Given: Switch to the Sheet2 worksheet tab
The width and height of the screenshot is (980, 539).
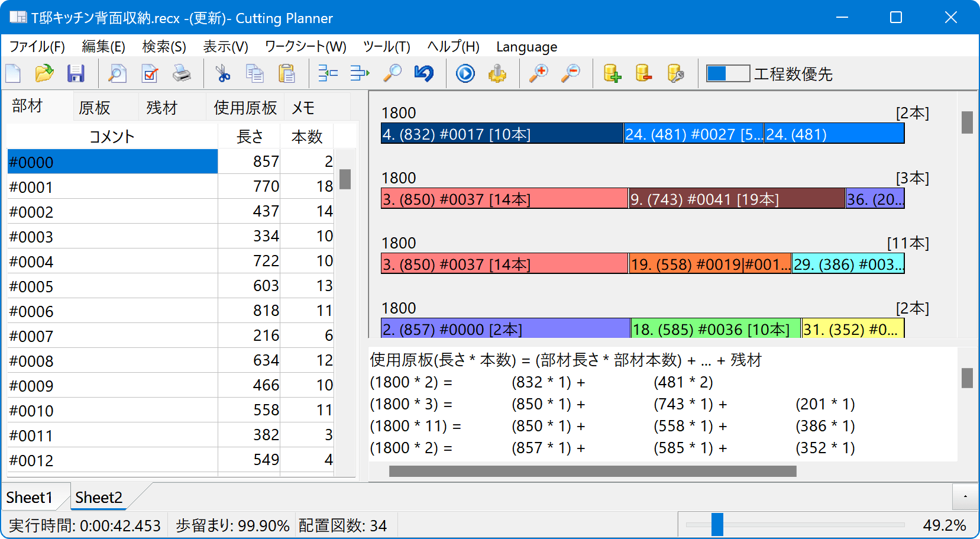Looking at the screenshot, I should point(99,498).
